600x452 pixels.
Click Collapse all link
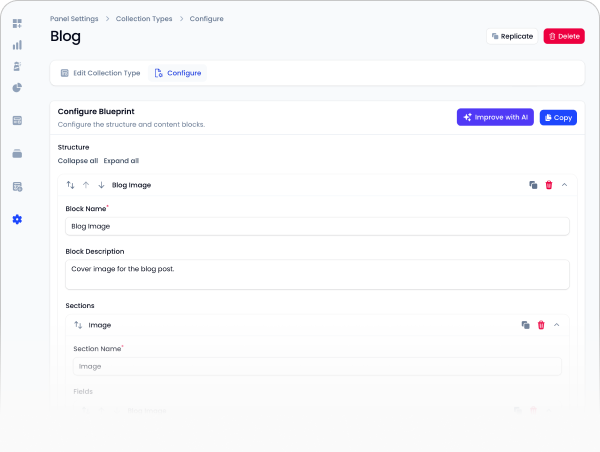[x=78, y=161]
